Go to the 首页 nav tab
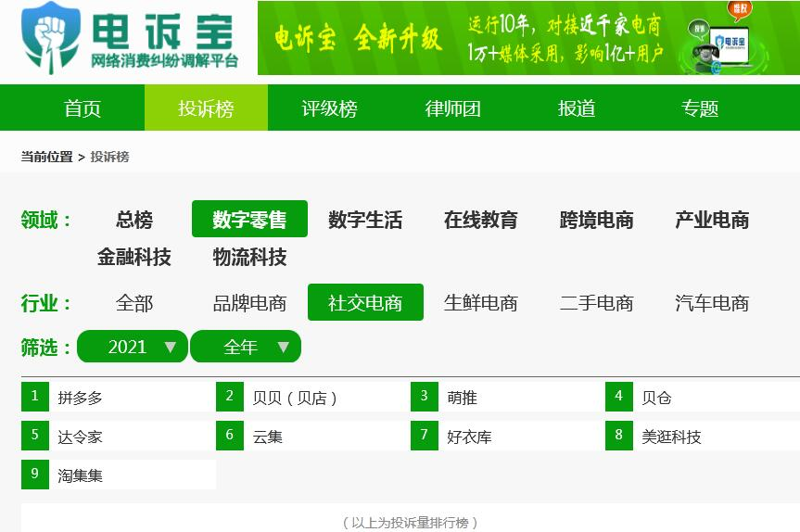800x532 pixels. click(x=83, y=108)
